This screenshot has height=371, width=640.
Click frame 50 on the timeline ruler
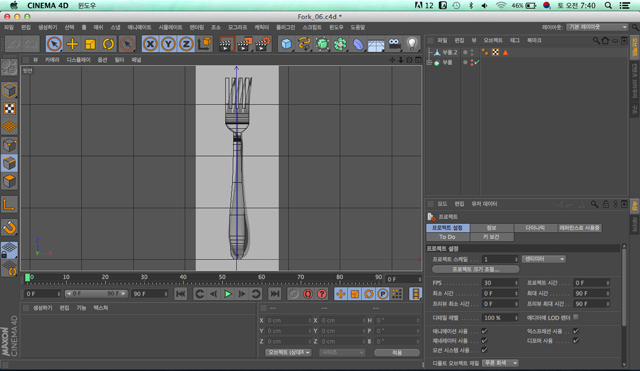point(222,278)
